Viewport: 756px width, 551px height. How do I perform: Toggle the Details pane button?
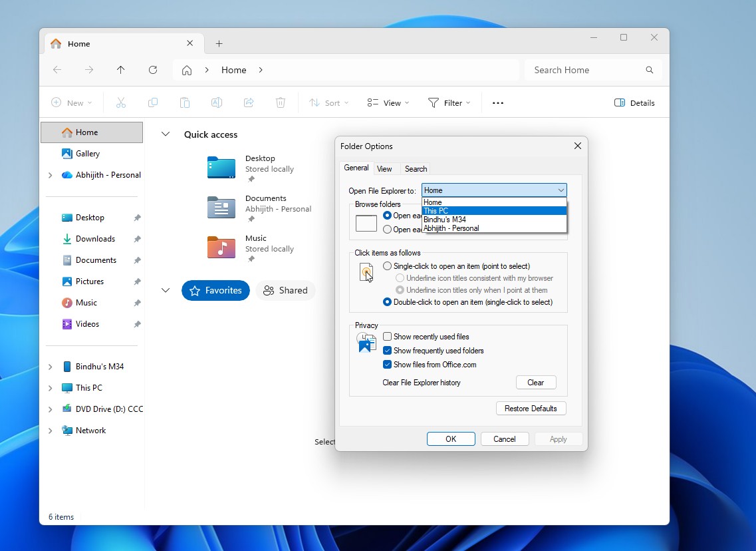[634, 103]
